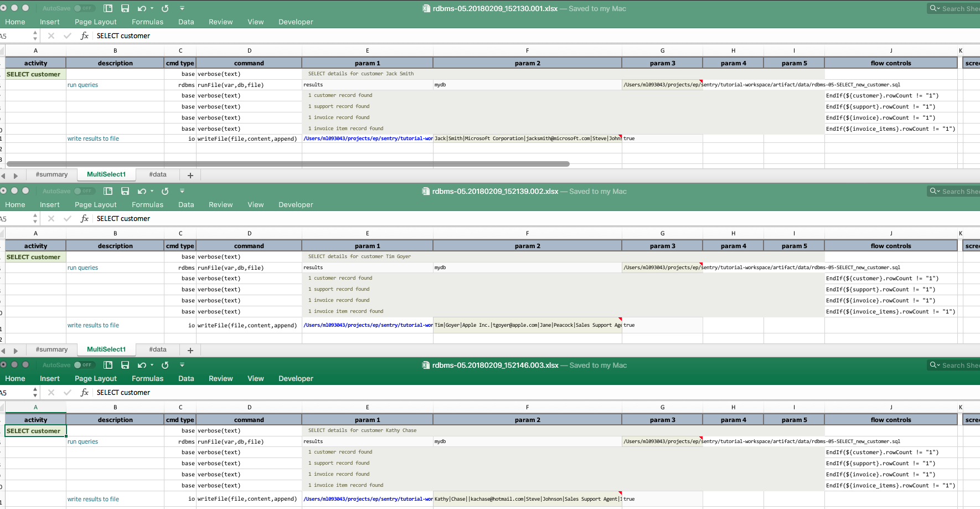Open the undo history dropdown in 002.xlsx
This screenshot has height=509, width=980.
[152, 191]
